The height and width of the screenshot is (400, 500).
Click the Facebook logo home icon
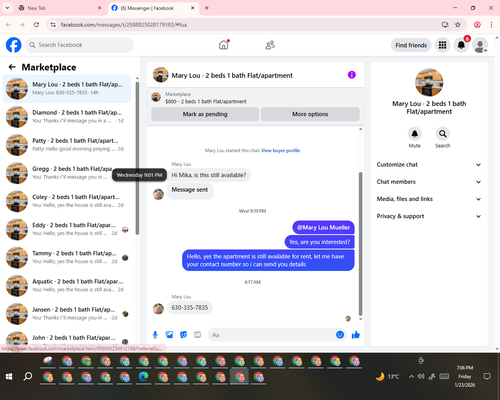pos(14,45)
